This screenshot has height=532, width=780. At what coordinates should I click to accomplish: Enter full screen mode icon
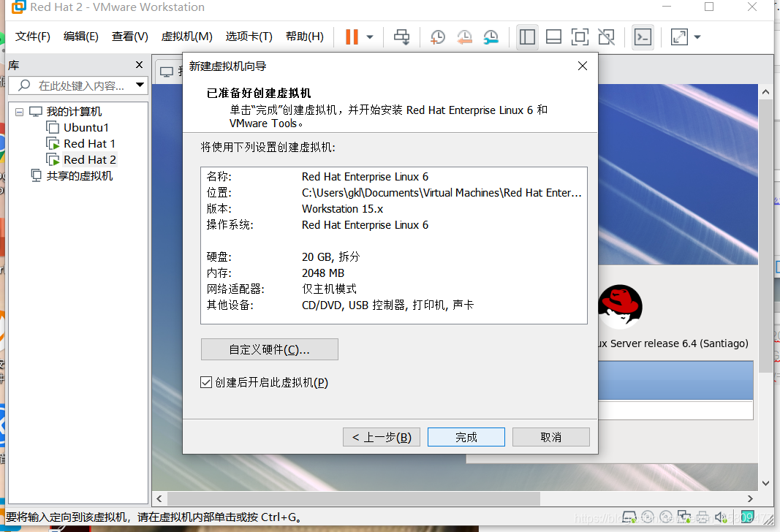580,37
